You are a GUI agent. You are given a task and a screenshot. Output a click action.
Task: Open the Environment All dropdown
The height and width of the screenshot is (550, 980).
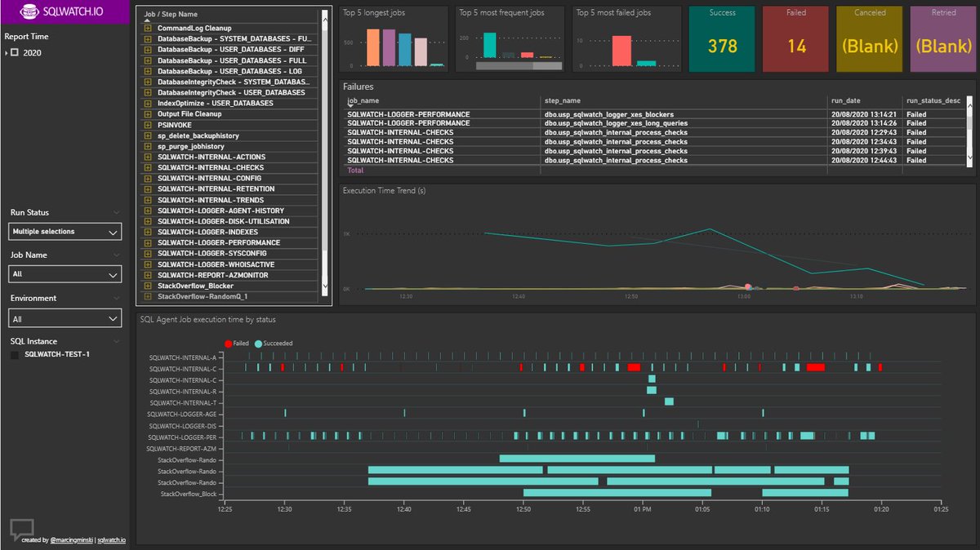(65, 319)
